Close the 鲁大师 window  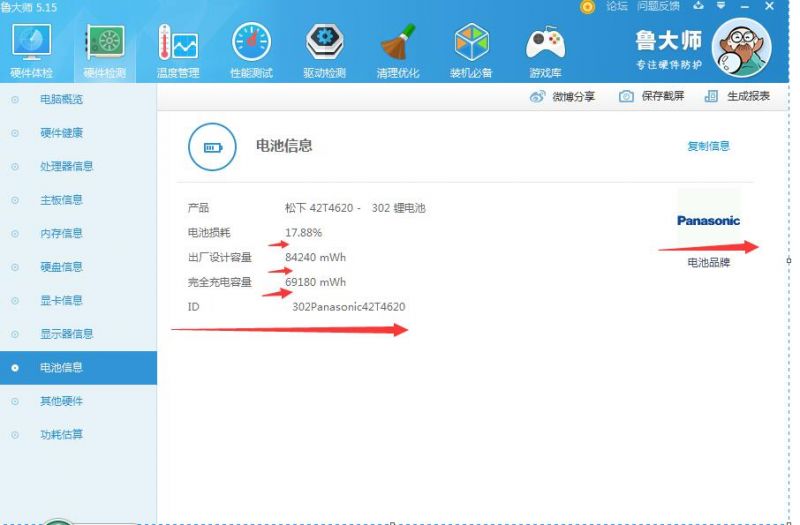(769, 6)
